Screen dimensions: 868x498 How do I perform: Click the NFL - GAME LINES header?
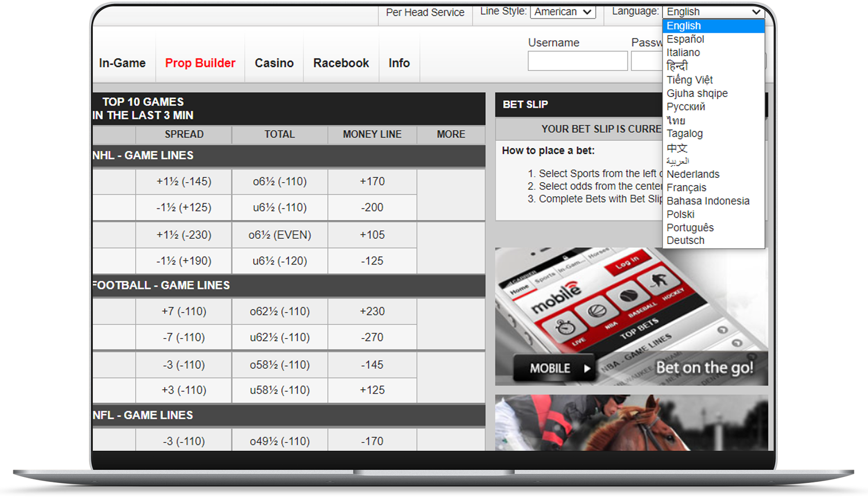pos(289,415)
